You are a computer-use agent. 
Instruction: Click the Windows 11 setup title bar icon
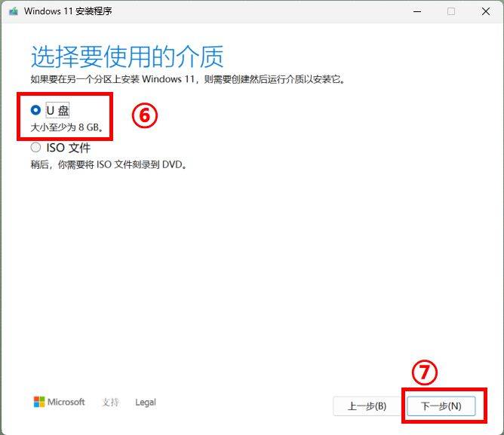click(x=14, y=11)
